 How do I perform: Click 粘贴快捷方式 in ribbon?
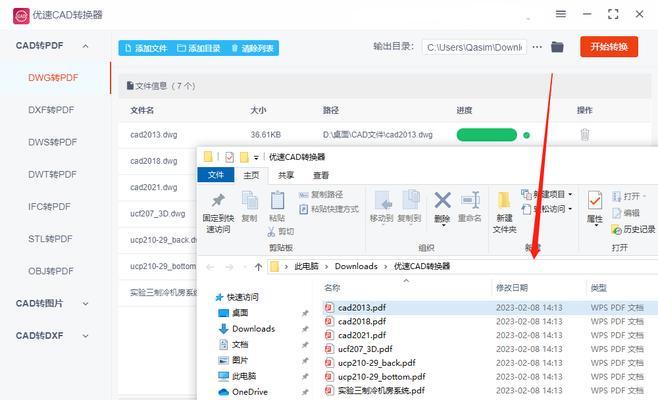pos(329,209)
